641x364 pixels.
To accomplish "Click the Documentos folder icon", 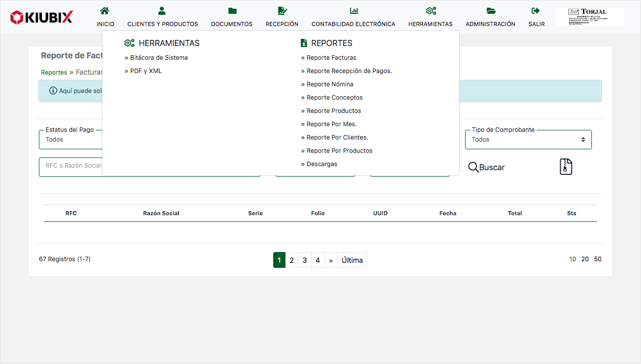I will coord(232,11).
